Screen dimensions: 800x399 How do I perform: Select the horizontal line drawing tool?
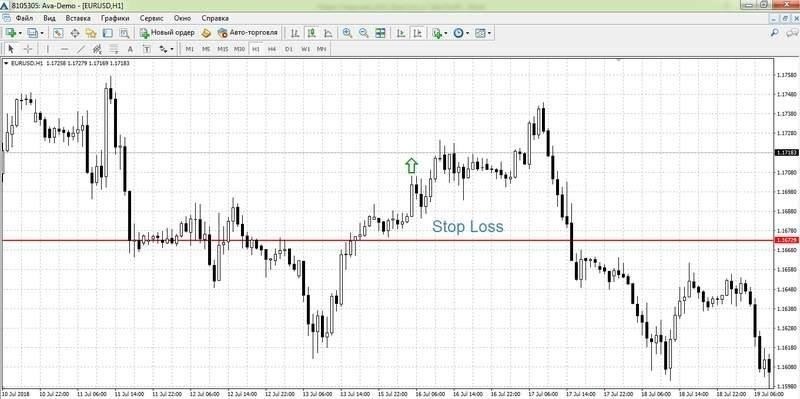(64, 49)
